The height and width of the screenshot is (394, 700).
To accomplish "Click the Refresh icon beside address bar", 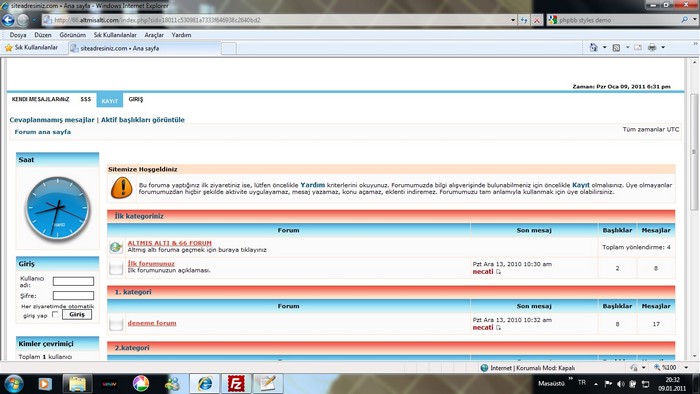I will click(x=524, y=20).
